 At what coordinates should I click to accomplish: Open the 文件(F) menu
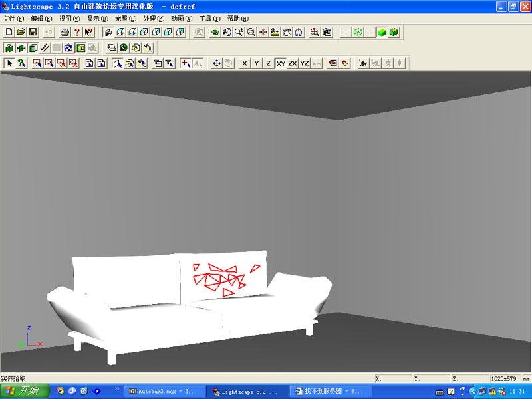(13, 19)
